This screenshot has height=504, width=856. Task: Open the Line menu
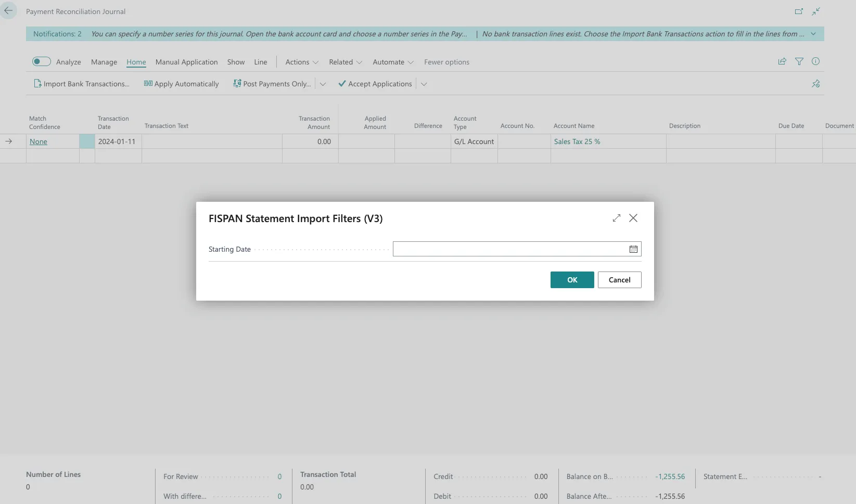click(261, 62)
